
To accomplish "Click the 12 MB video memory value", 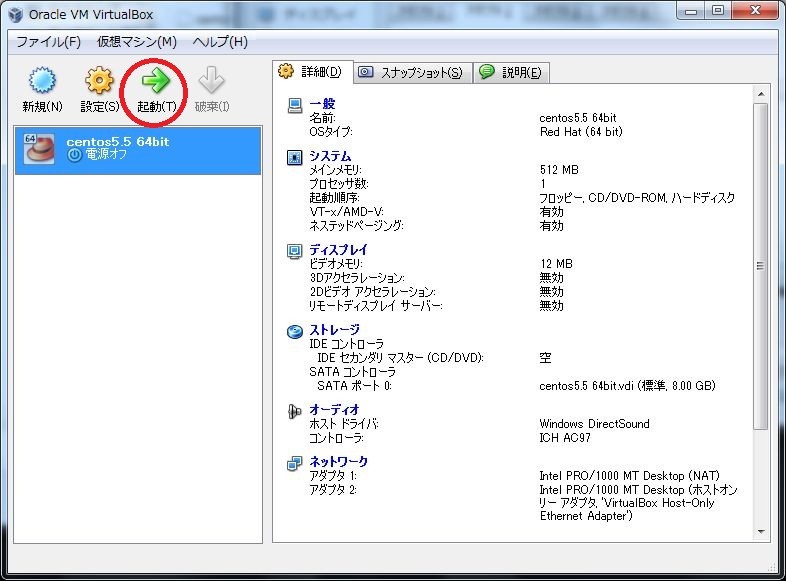I will tap(556, 264).
